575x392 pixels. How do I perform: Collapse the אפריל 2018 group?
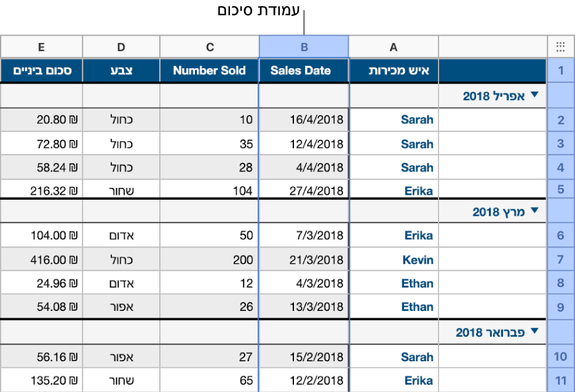pos(534,95)
